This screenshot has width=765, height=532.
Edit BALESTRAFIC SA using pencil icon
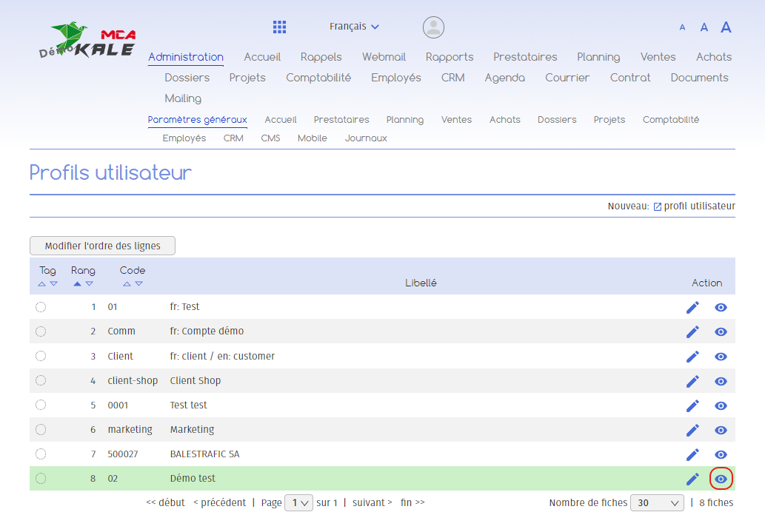click(692, 454)
